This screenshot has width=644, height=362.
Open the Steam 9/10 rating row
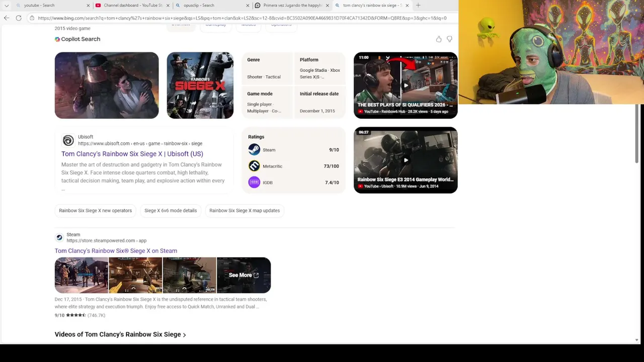point(293,150)
